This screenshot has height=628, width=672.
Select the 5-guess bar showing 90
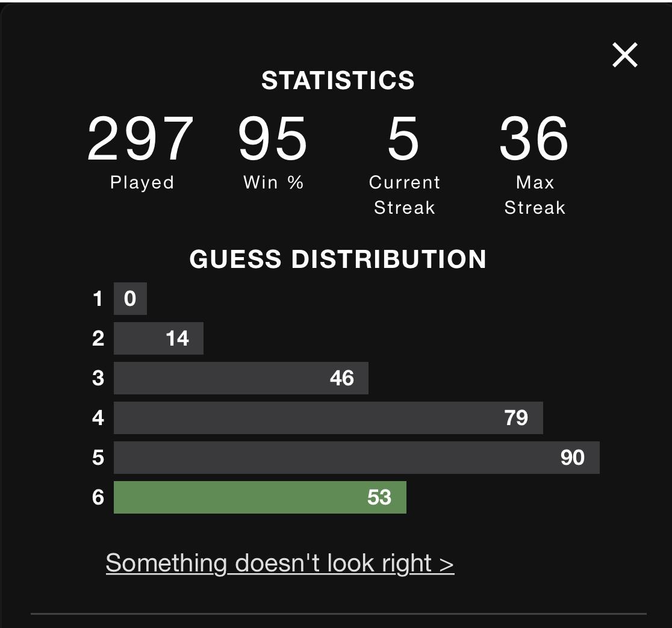coord(356,458)
